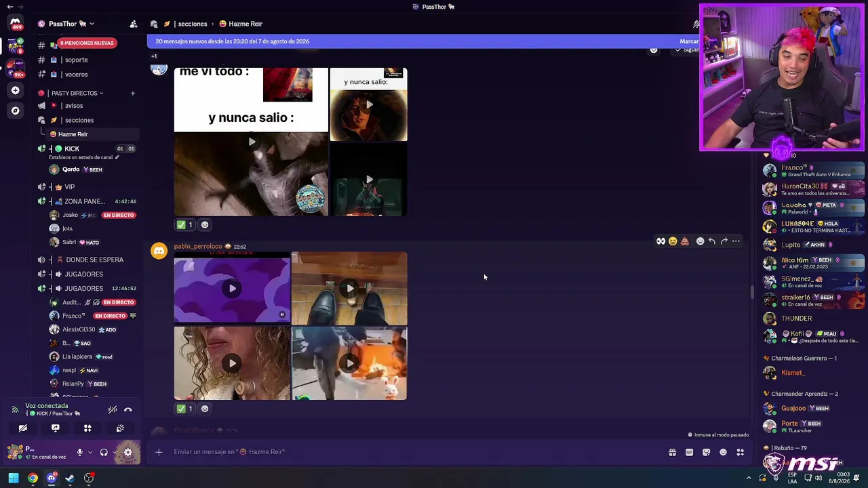868x488 pixels.
Task: Reply to pablo_perroloco's message
Action: click(712, 241)
